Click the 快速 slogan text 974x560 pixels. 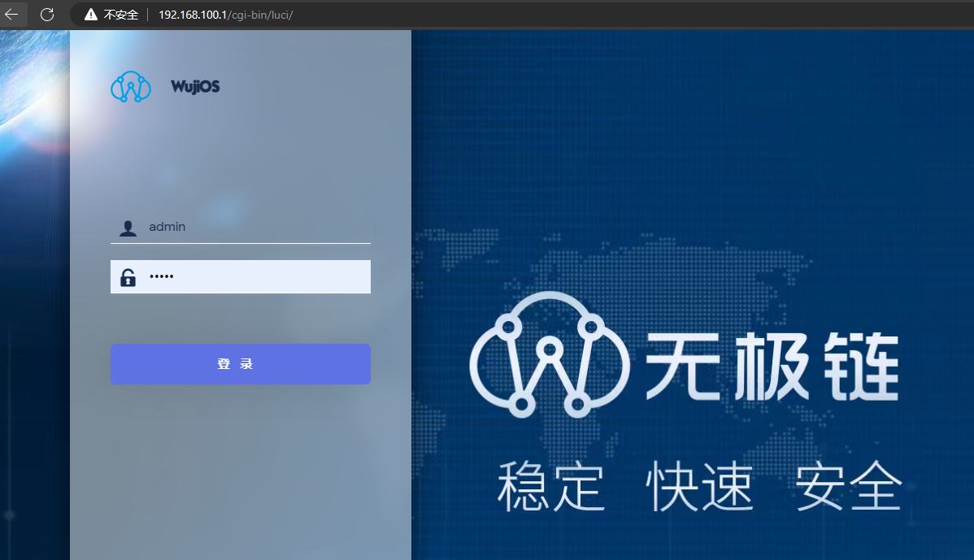pyautogui.click(x=700, y=488)
